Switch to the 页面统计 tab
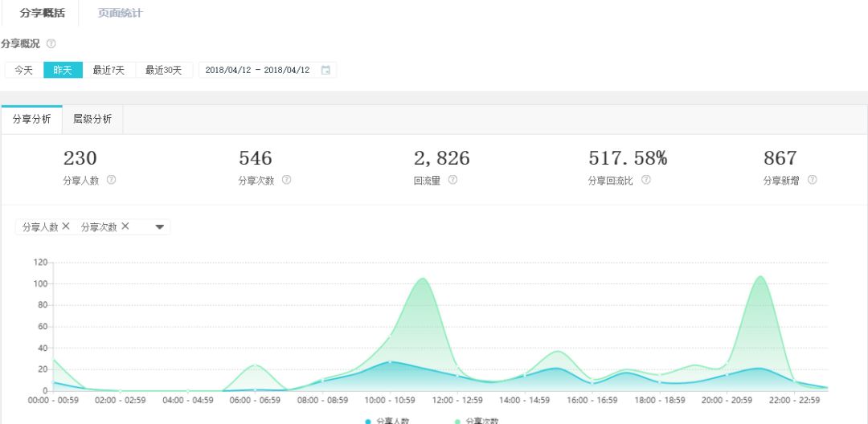Viewport: 868px width, 424px height. 120,13
